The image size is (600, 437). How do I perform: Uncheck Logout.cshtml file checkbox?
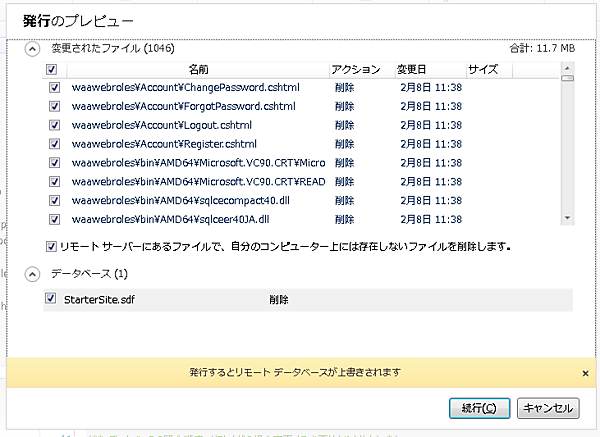(55, 126)
